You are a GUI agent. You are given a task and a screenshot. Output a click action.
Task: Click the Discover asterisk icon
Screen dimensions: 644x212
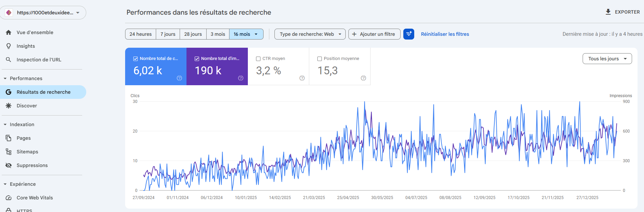(x=9, y=106)
